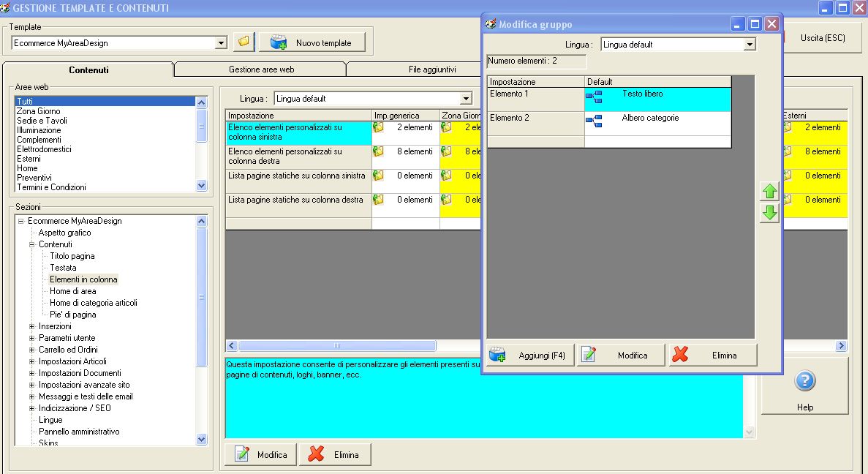
Task: Select Illuminazione area
Action: tap(39, 130)
